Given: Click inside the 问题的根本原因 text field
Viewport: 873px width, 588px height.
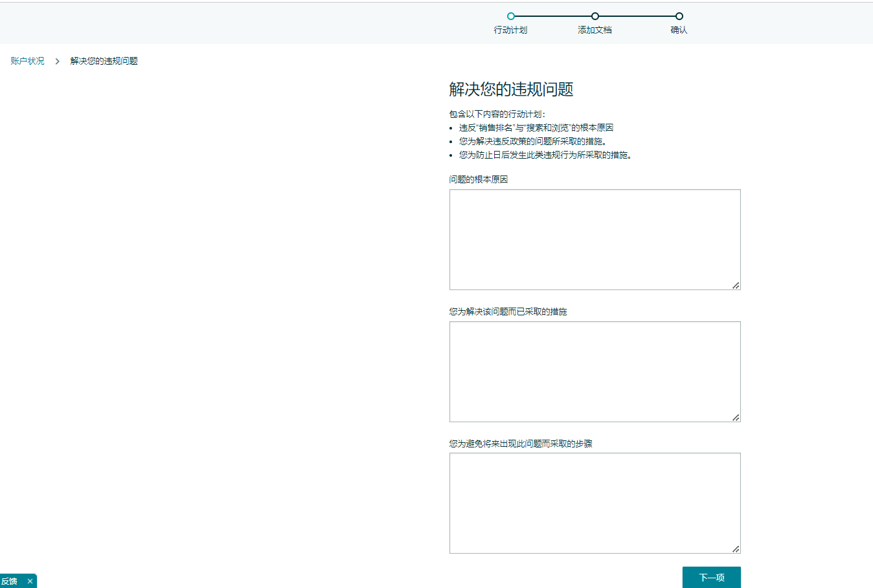Looking at the screenshot, I should pyautogui.click(x=595, y=240).
